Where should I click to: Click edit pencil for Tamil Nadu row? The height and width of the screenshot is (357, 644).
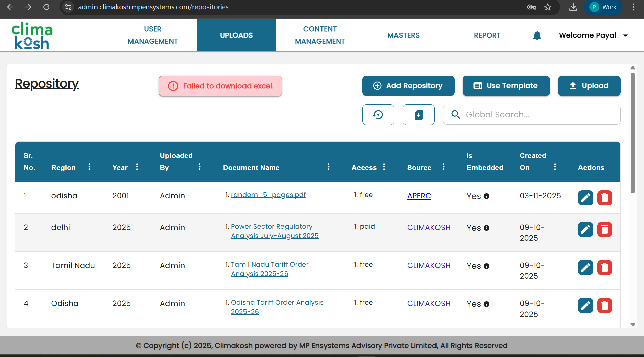pos(585,268)
